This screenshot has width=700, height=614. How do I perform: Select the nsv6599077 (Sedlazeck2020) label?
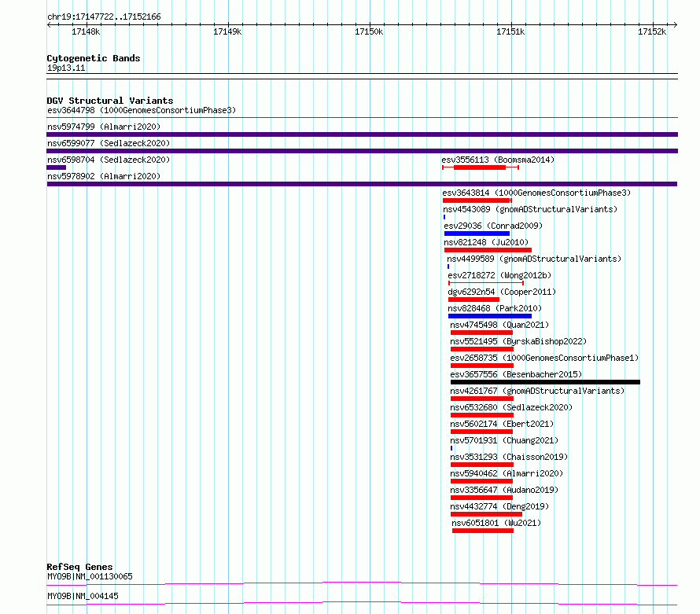(x=109, y=143)
